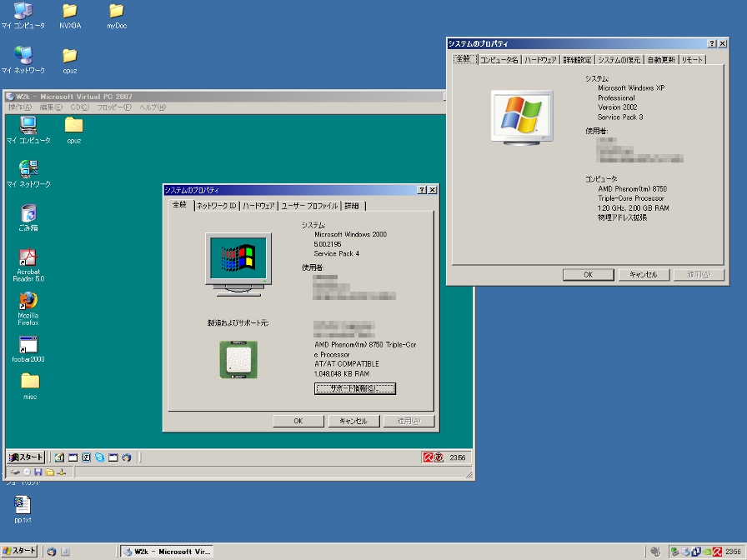
Task: Click OK in the Windows XP System Properties
Action: 589,275
